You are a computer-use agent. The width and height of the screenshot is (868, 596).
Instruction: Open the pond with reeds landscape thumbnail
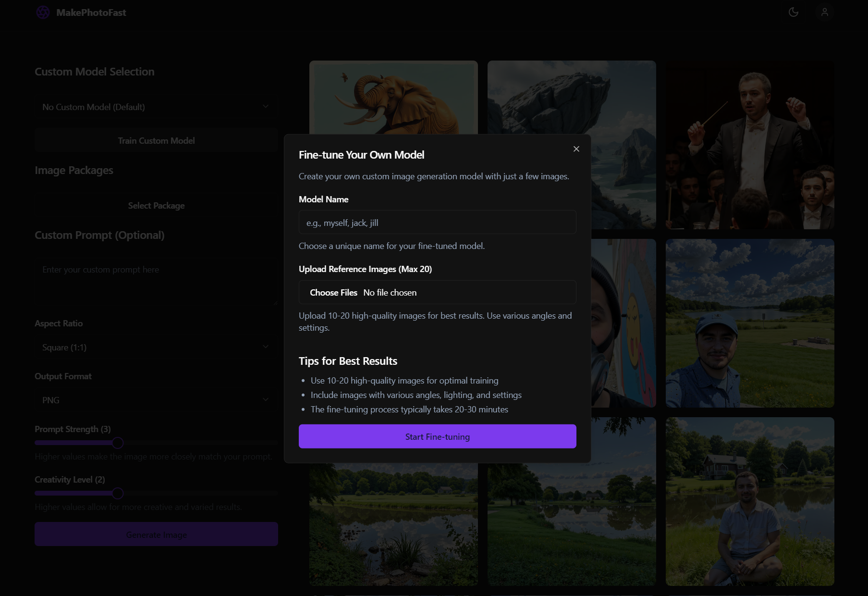pyautogui.click(x=393, y=524)
